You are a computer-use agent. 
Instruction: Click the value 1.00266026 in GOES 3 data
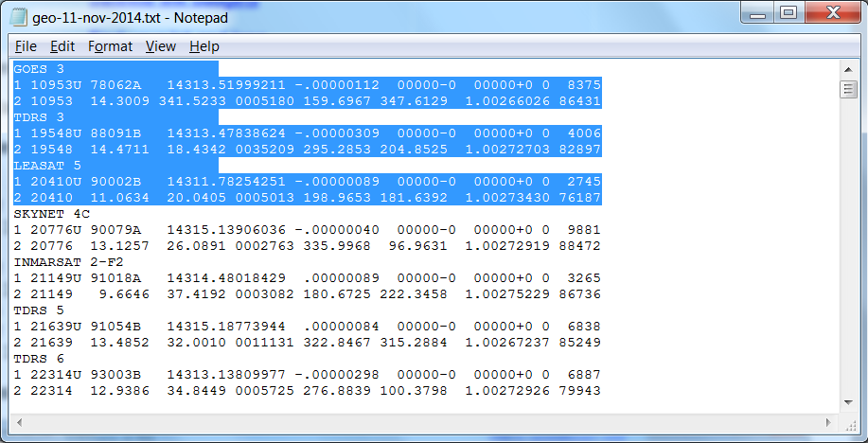coord(507,101)
